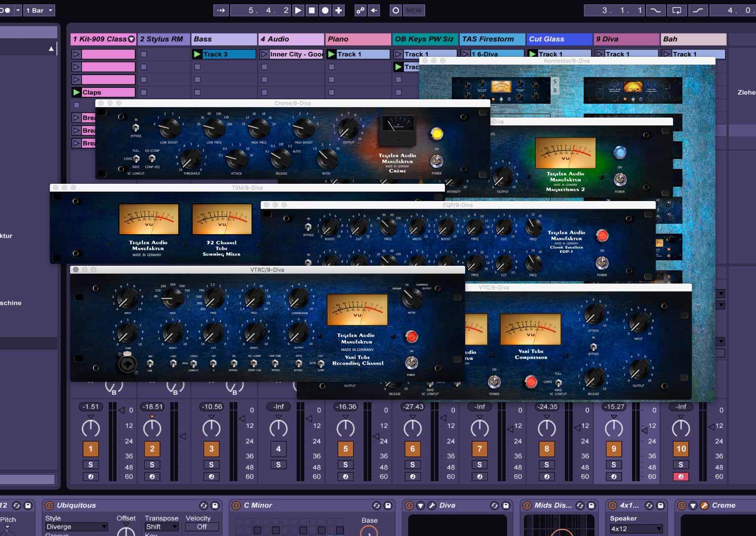Click the Session Record circle button
756x536 pixels.
point(396,10)
